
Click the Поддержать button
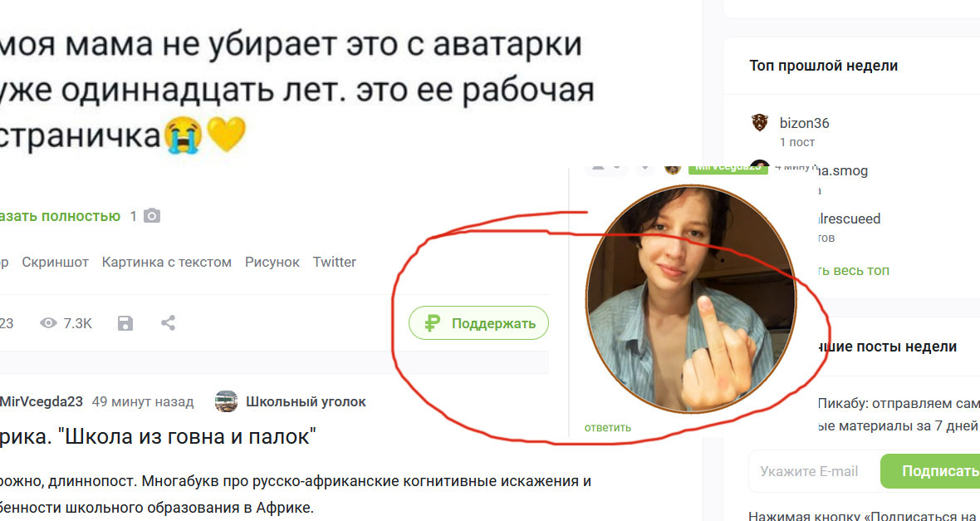478,322
